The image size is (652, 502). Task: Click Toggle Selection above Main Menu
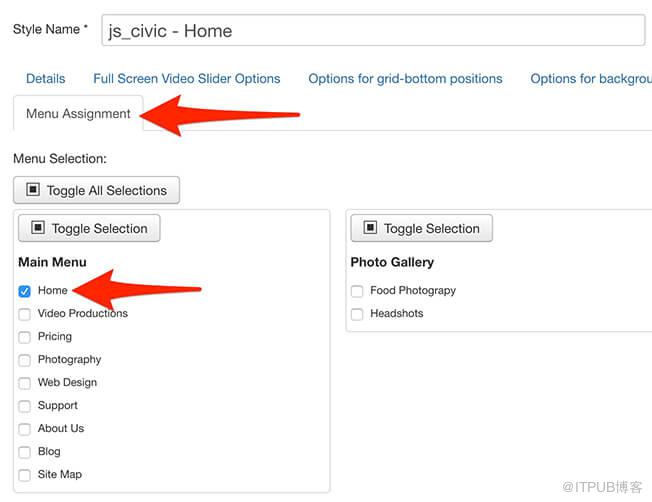coord(89,228)
